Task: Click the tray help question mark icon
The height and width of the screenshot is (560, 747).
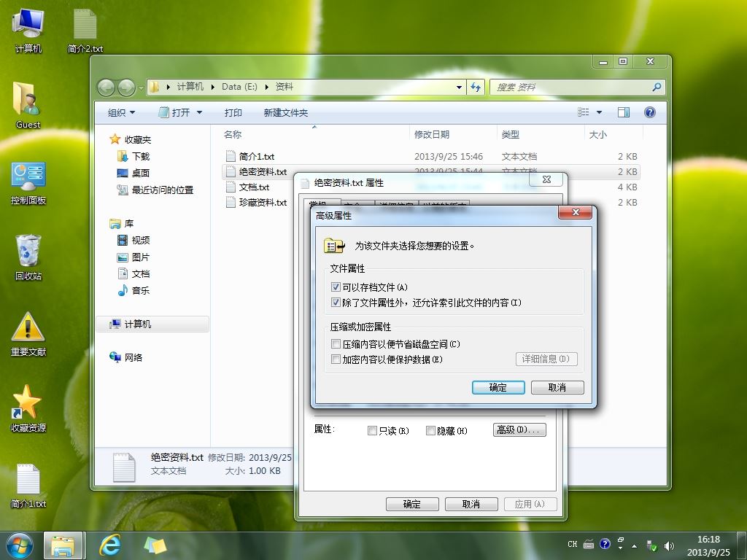Action: coord(605,544)
